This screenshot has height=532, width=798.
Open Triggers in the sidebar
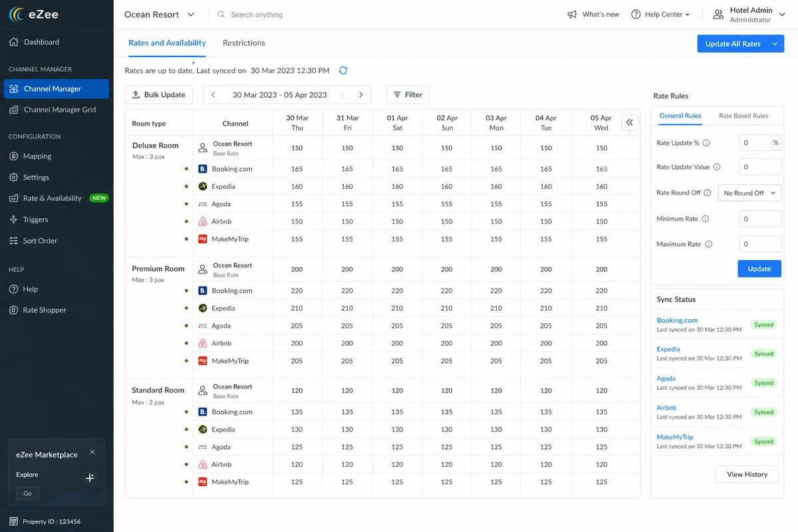57,219
